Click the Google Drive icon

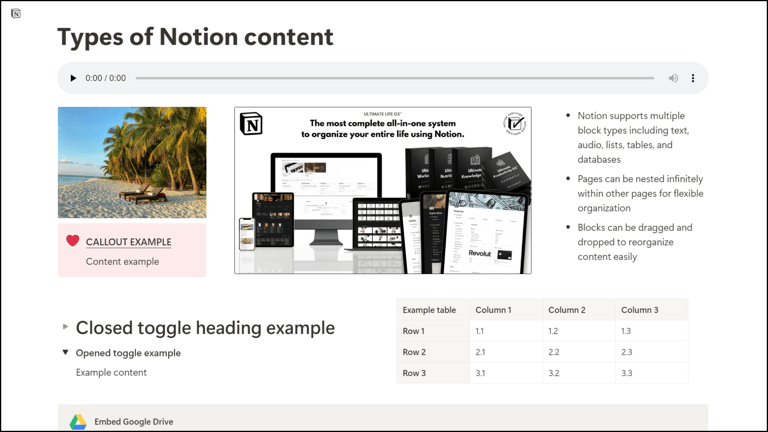[78, 422]
